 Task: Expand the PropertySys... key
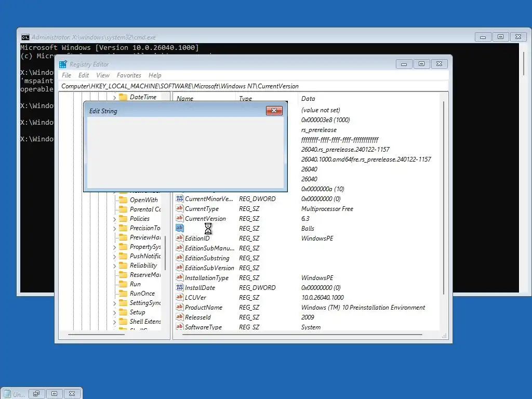coord(114,247)
